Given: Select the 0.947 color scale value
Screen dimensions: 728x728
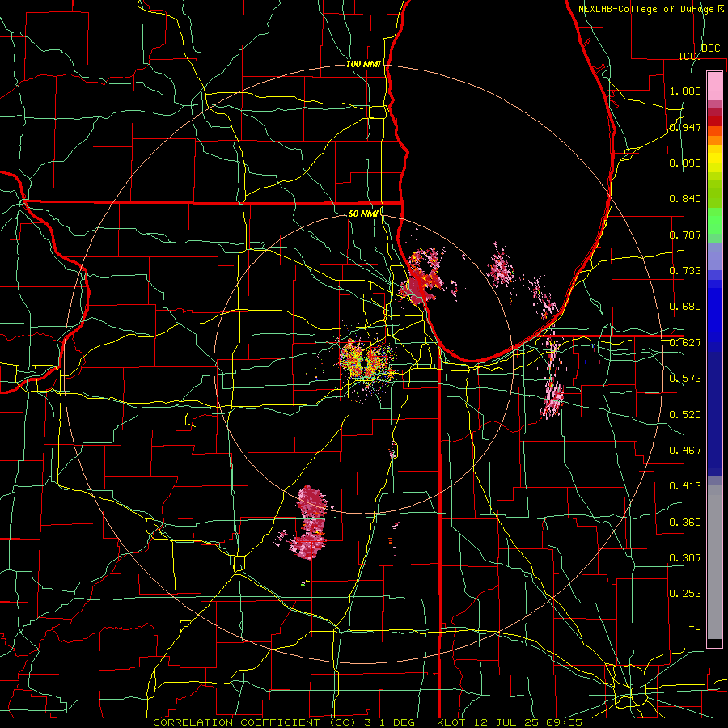Looking at the screenshot, I should [x=685, y=127].
